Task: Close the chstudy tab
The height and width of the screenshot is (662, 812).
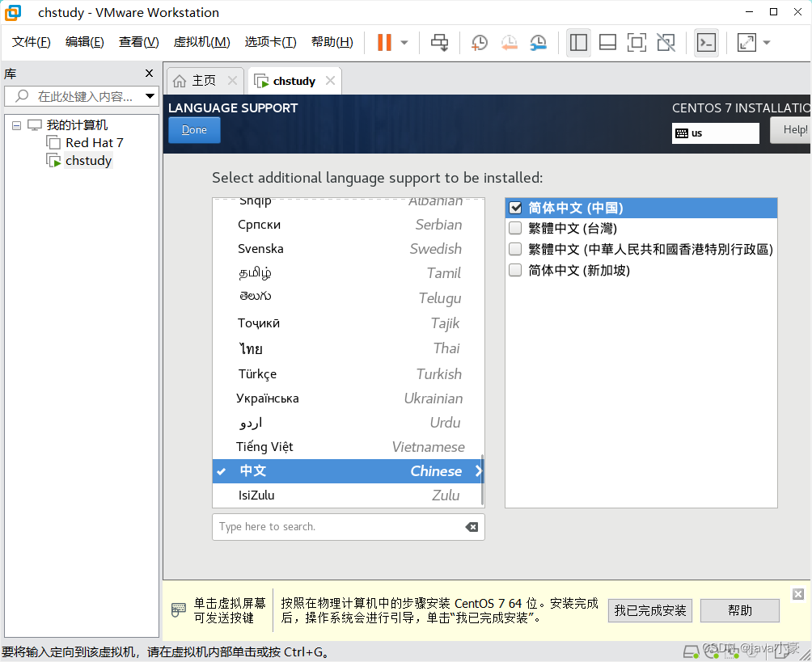Action: point(331,80)
